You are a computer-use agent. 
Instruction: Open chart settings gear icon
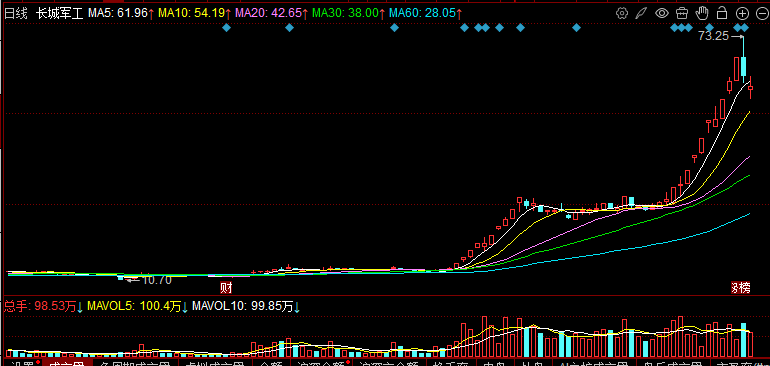(x=622, y=13)
